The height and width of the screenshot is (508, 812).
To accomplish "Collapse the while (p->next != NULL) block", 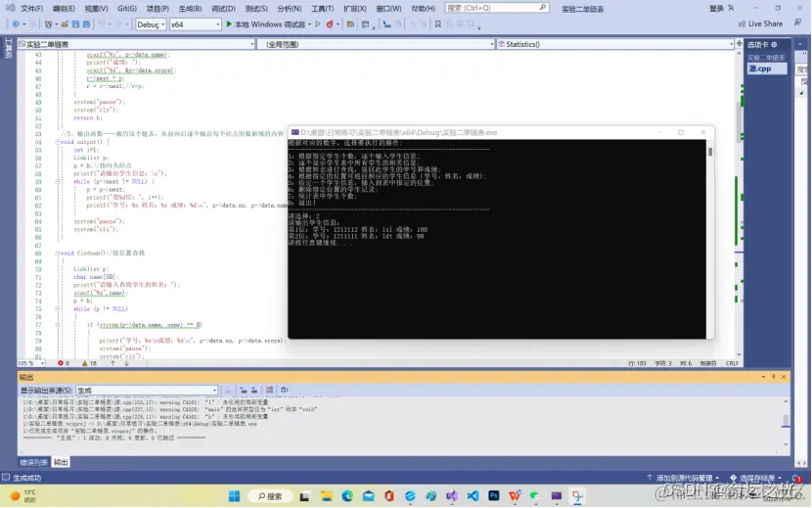I will pos(58,181).
